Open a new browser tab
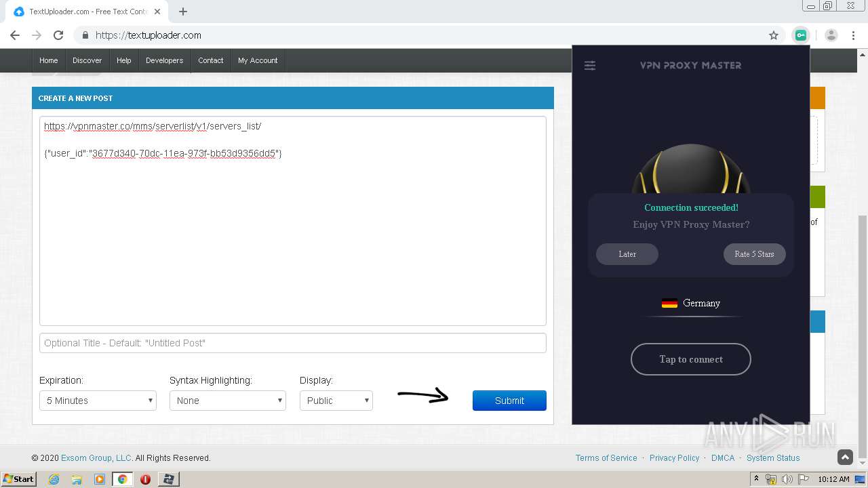The width and height of the screenshot is (868, 488). [183, 12]
